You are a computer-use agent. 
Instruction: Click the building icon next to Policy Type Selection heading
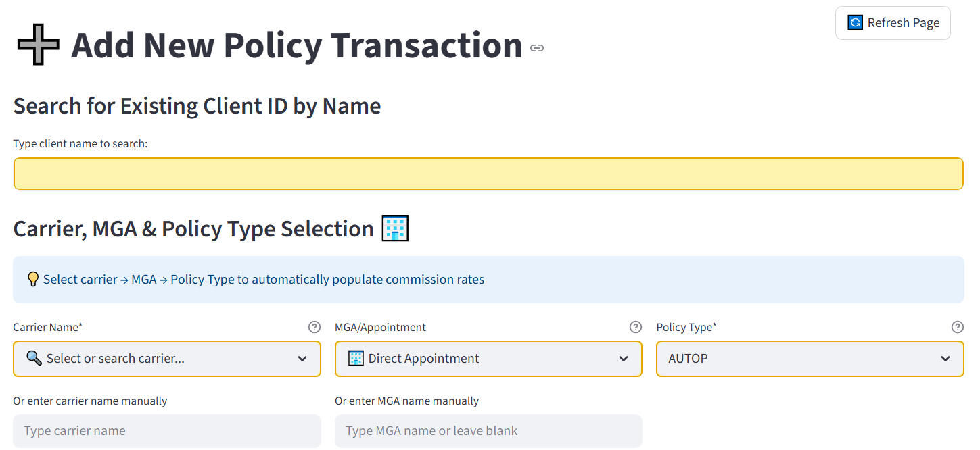pyautogui.click(x=395, y=229)
